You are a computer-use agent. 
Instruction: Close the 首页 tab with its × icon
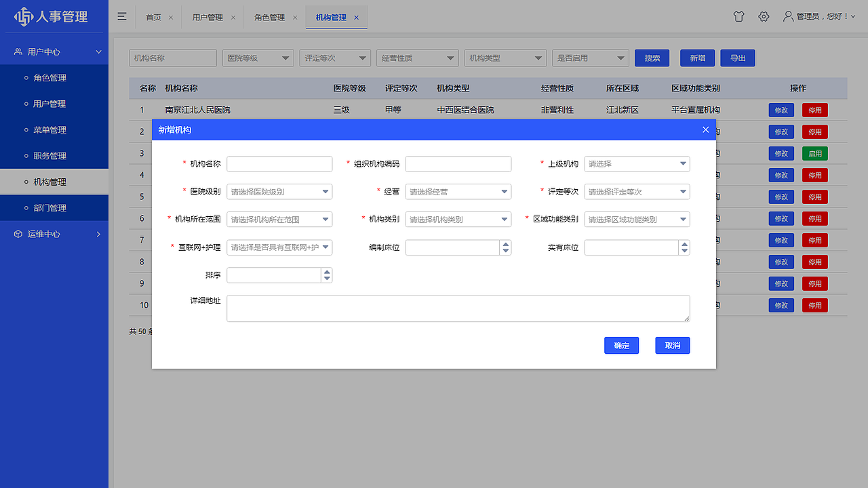[171, 18]
